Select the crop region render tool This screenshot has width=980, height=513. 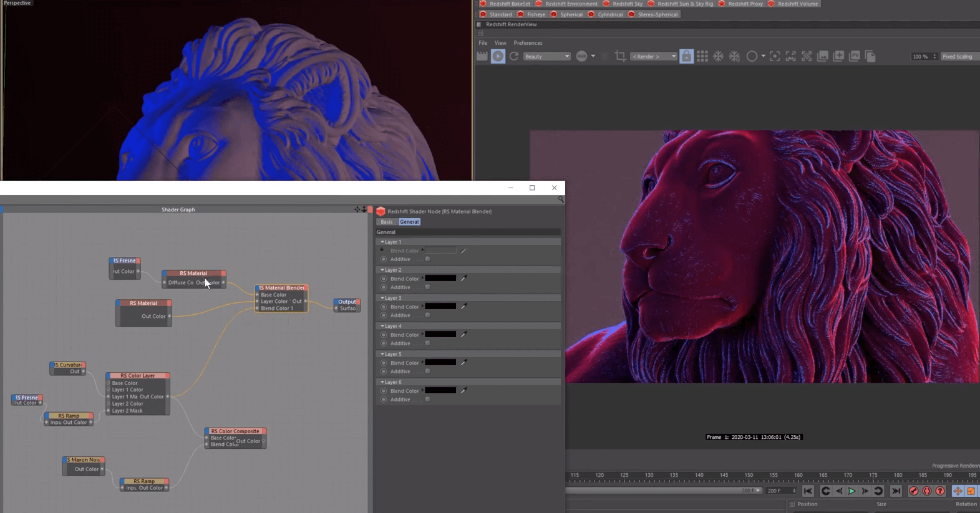pos(620,57)
